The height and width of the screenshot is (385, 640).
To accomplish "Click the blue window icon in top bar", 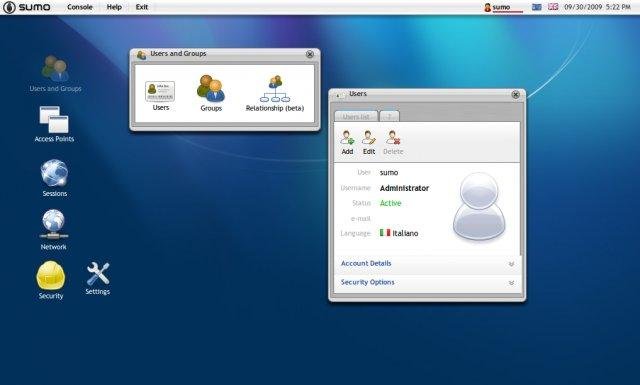I will click(x=537, y=7).
